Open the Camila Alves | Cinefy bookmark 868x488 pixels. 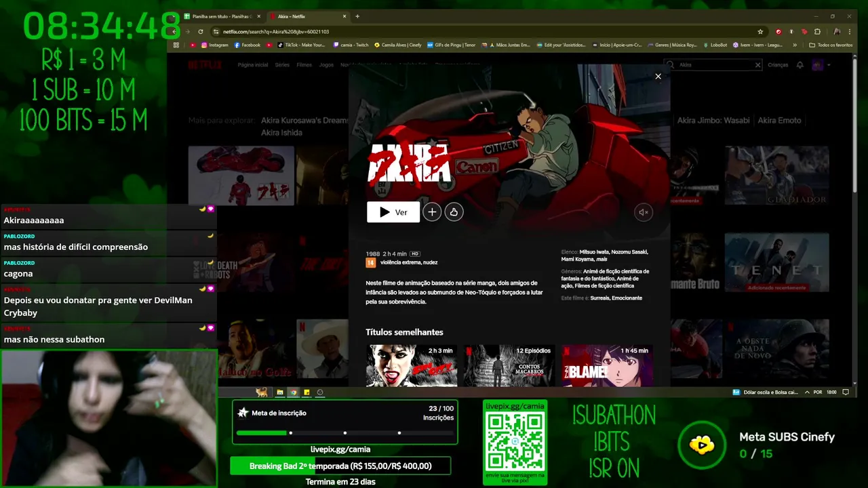[397, 45]
